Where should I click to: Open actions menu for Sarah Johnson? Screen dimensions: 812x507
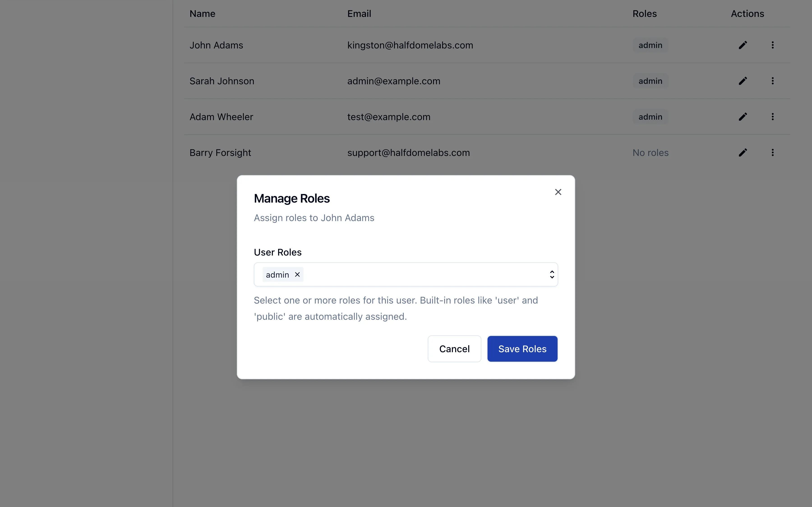point(773,81)
